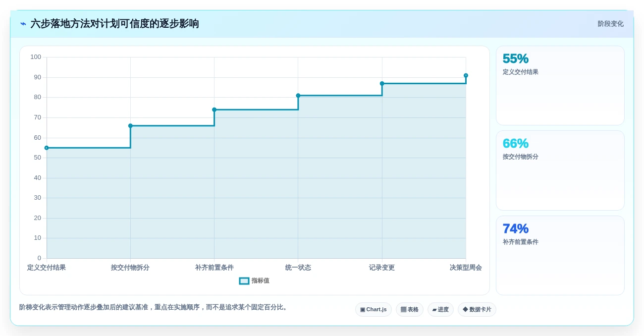
Task: Click the 阶段变化 label in header
Action: (x=610, y=24)
